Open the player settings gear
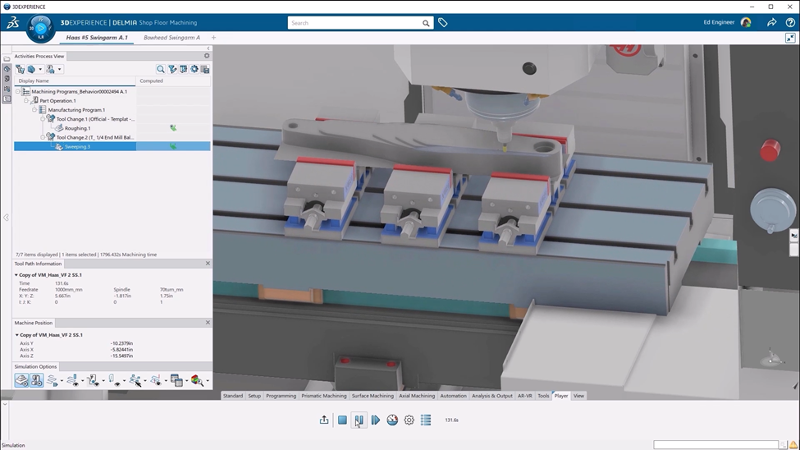This screenshot has height=450, width=800. [409, 421]
